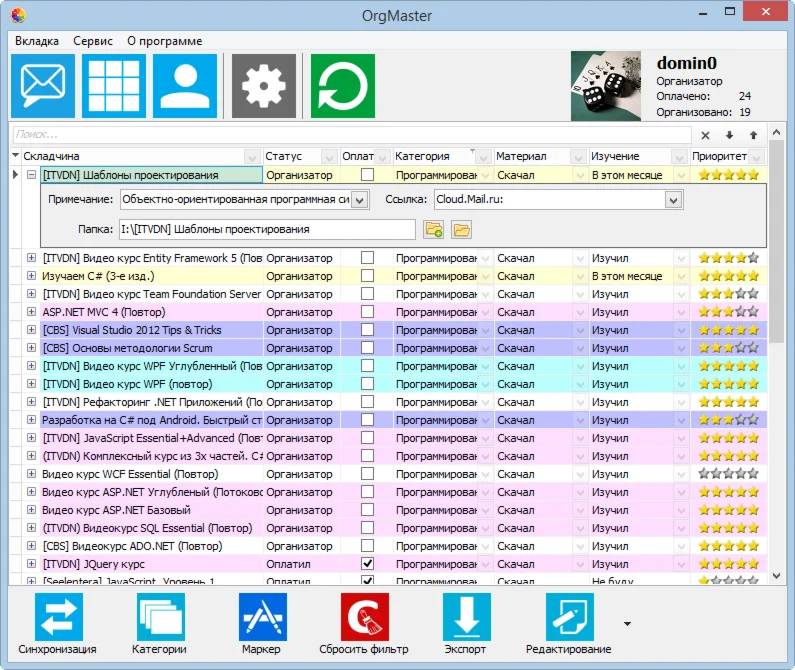Uncheck the payment checkbox for JQuery курс
Image resolution: width=795 pixels, height=670 pixels.
[x=367, y=565]
